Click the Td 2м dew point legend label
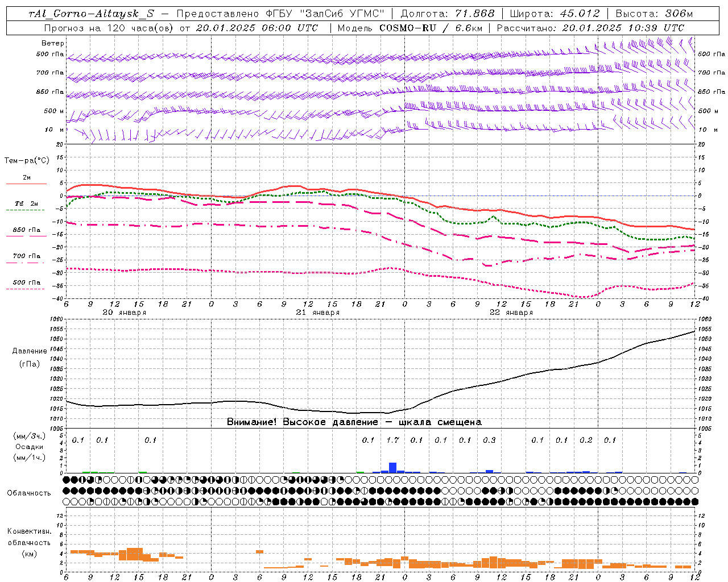 [26, 203]
